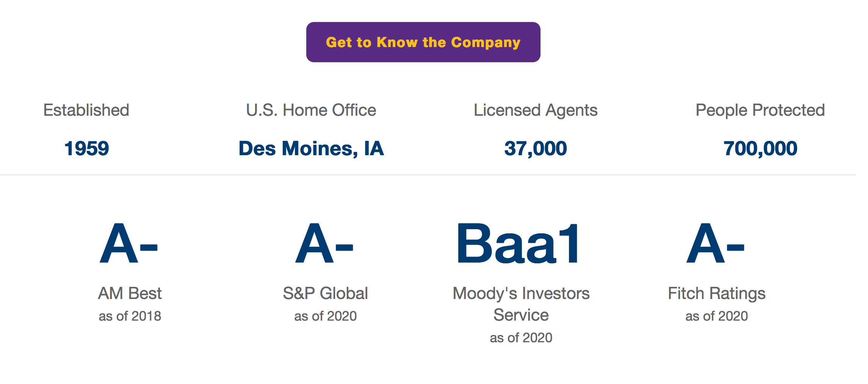Select the 37,000 agents figure

tap(535, 148)
